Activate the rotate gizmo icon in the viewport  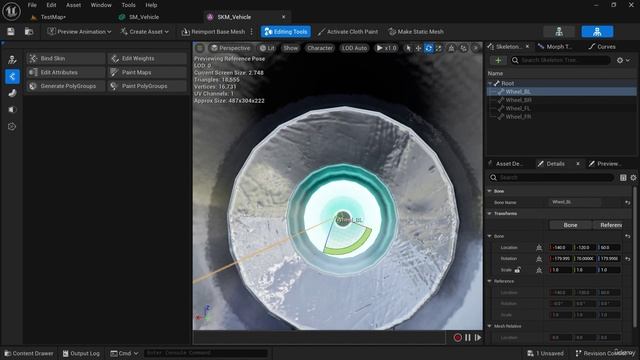click(429, 48)
